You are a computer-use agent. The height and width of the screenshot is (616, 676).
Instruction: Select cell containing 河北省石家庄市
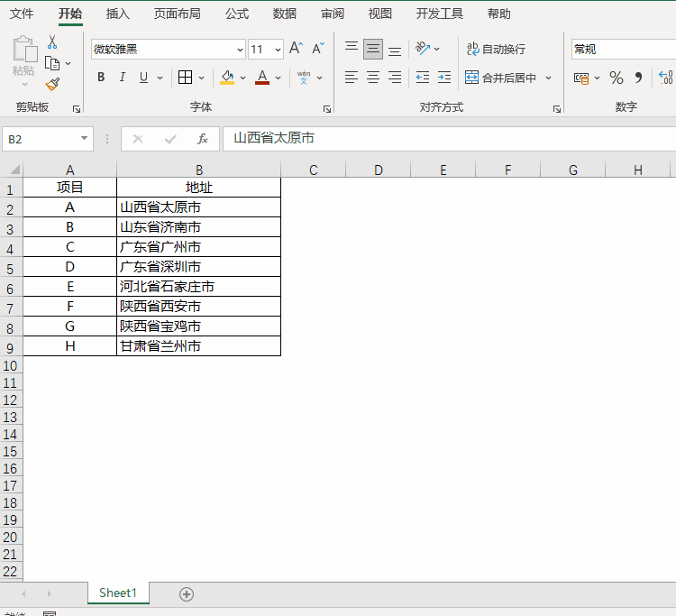point(198,287)
